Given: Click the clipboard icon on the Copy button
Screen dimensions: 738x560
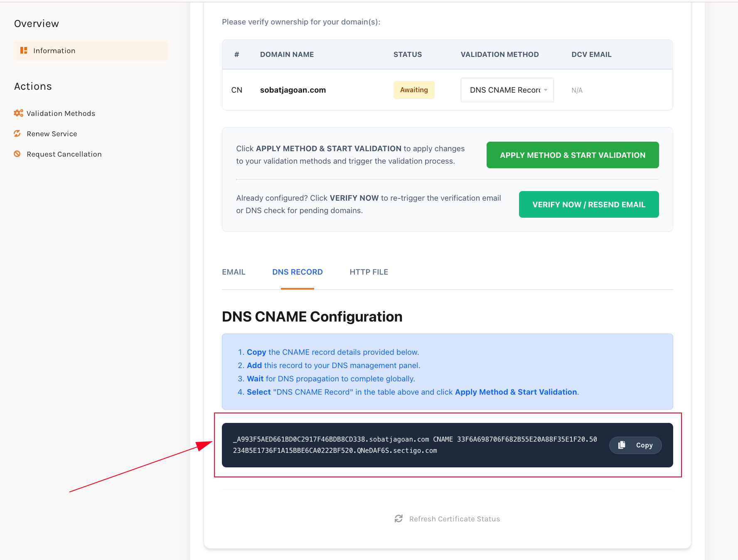Looking at the screenshot, I should [x=622, y=445].
